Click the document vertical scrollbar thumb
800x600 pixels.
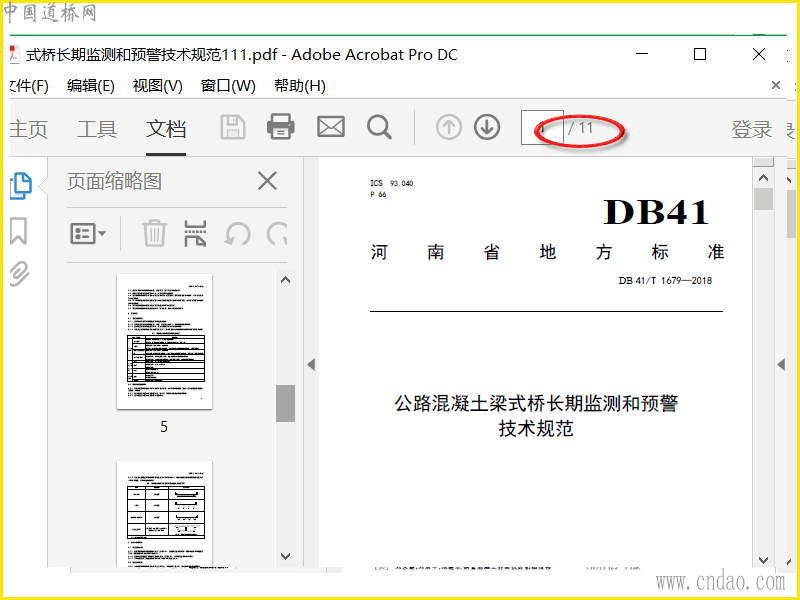(x=763, y=199)
